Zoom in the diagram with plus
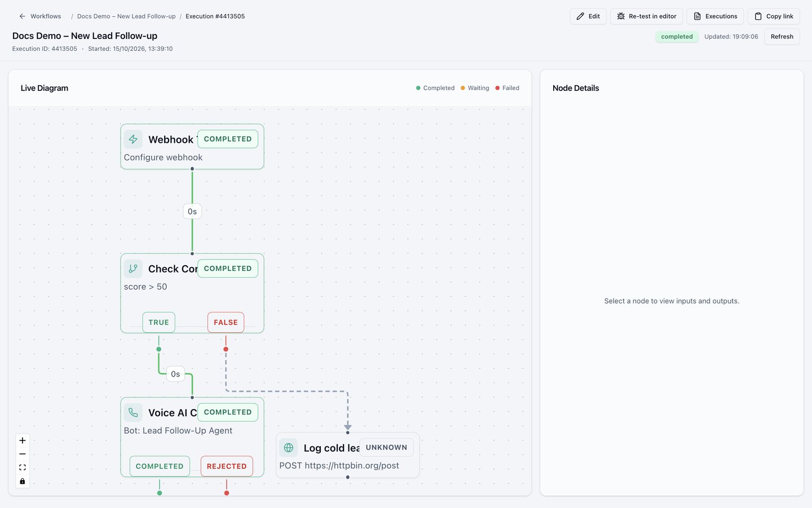812x508 pixels. coord(23,440)
